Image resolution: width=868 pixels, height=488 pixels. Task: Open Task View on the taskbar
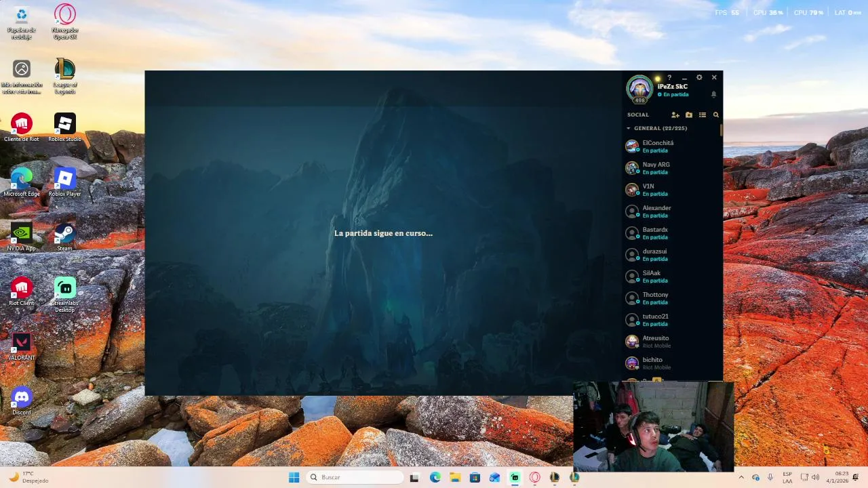point(414,477)
